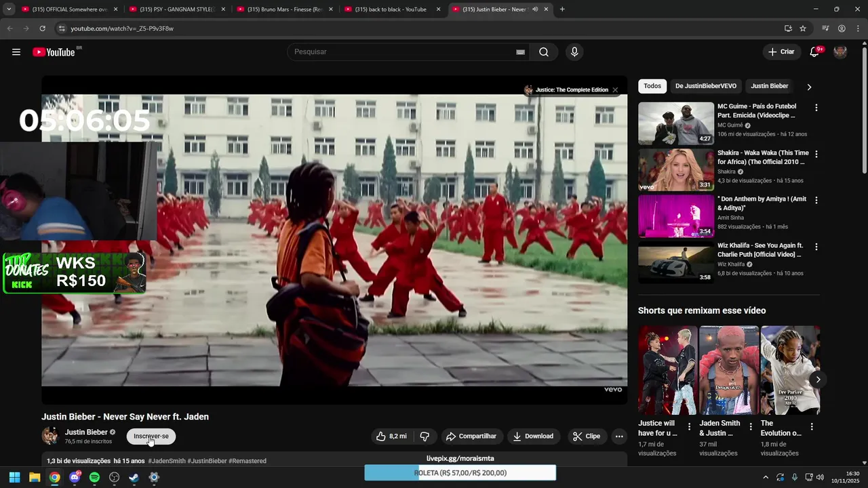Open Jaden Smith & Justin short
The height and width of the screenshot is (488, 868).
tap(729, 370)
